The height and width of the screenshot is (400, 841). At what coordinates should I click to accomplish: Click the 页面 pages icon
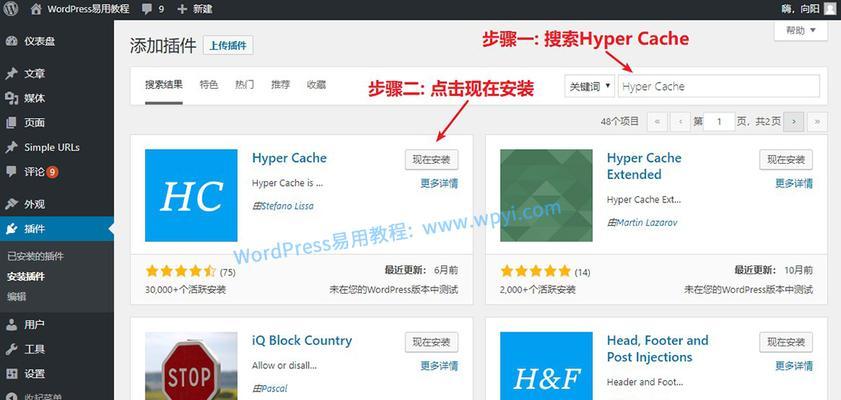[x=11, y=123]
